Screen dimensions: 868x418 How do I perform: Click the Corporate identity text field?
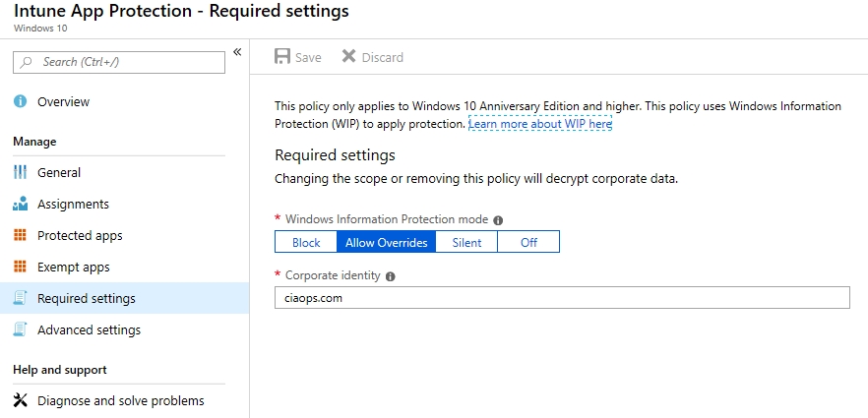(x=561, y=298)
